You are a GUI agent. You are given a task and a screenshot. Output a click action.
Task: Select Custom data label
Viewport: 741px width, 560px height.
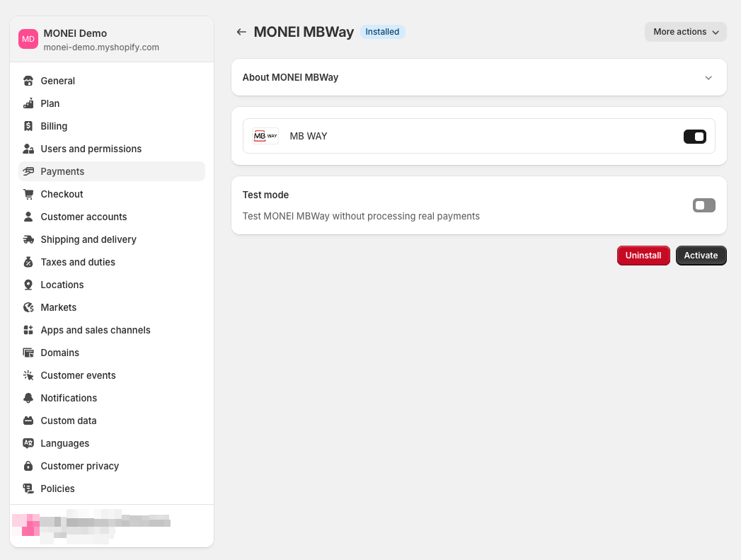69,421
